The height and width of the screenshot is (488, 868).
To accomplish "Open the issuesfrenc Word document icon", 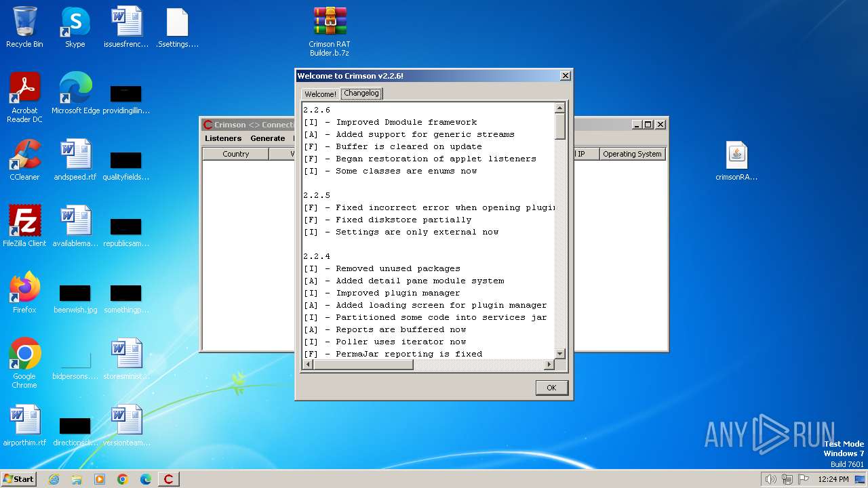I will pos(126,27).
